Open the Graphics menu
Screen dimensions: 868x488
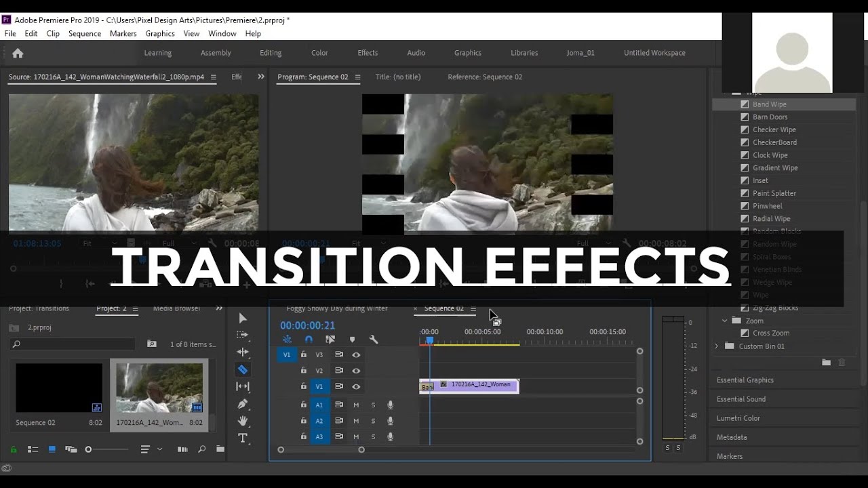click(x=160, y=33)
